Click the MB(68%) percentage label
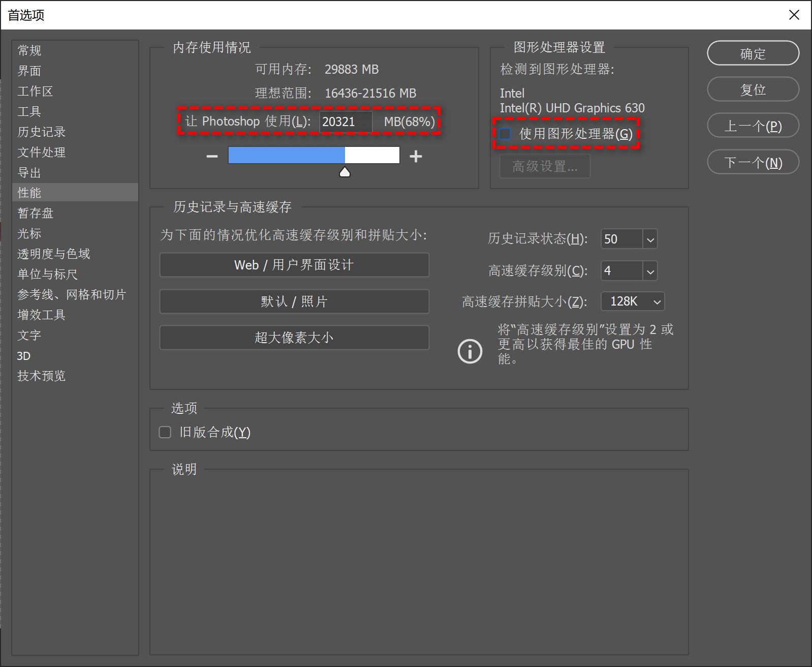 point(410,122)
